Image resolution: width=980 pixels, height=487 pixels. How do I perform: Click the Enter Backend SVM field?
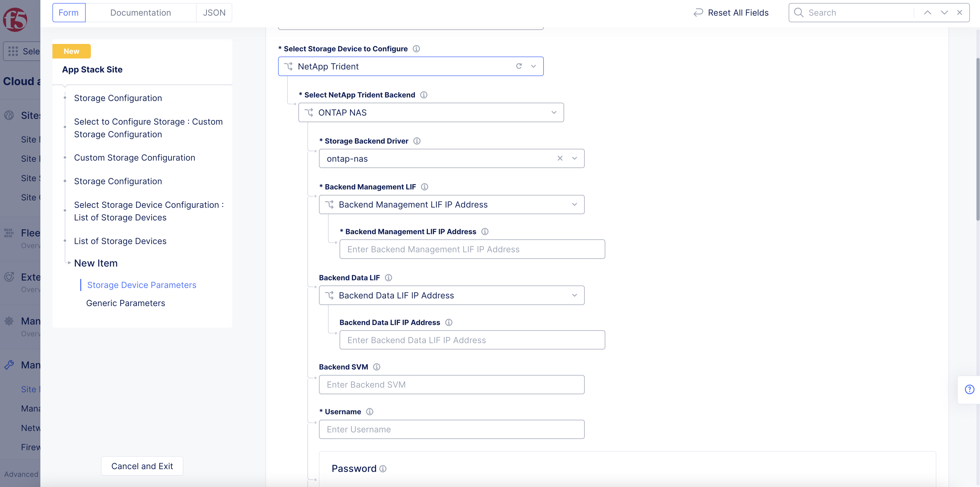[x=451, y=385]
